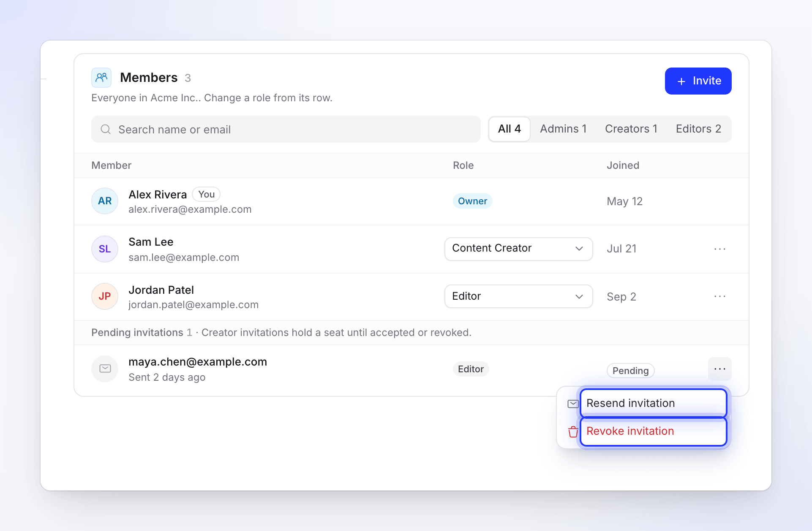Viewport: 812px width, 531px height.
Task: Click the trash icon next to Revoke invitation
Action: point(573,432)
